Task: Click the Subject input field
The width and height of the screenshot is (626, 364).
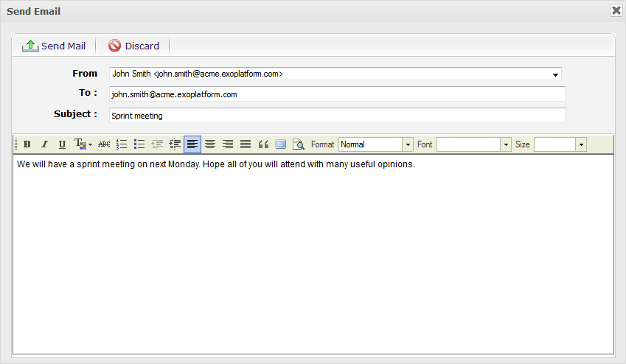Action: point(337,116)
